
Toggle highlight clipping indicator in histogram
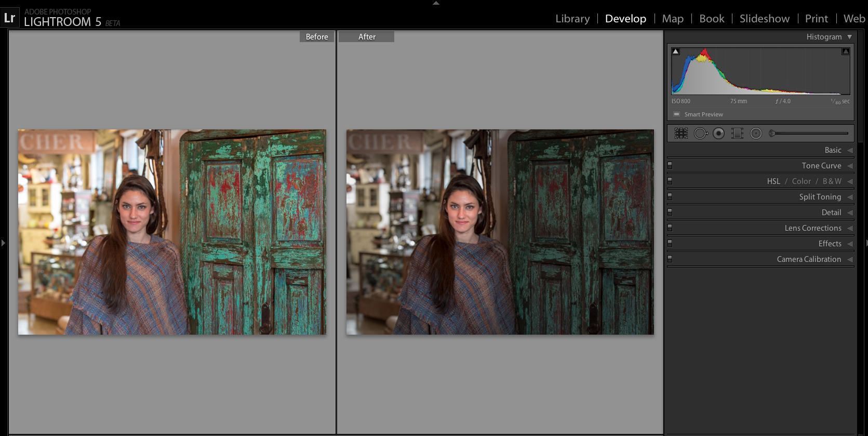tap(845, 51)
